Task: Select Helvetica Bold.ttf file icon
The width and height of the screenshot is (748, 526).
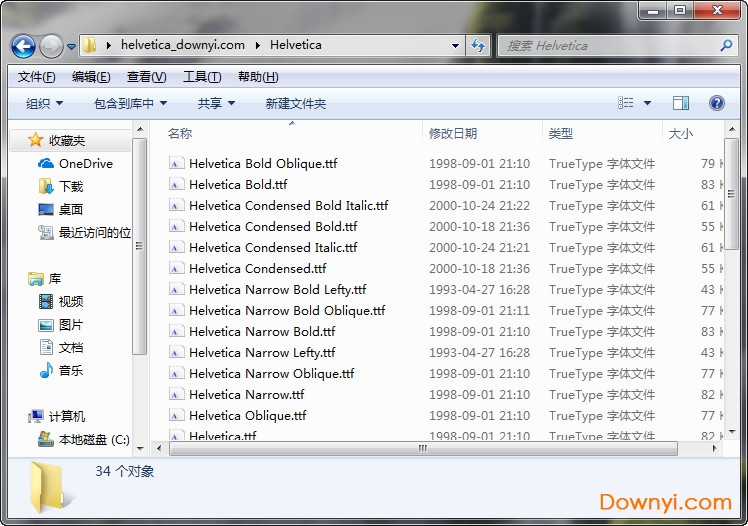Action: pos(176,184)
